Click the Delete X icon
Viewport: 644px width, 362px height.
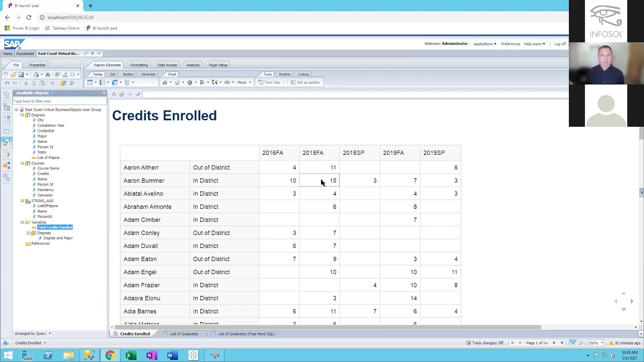pos(52,83)
